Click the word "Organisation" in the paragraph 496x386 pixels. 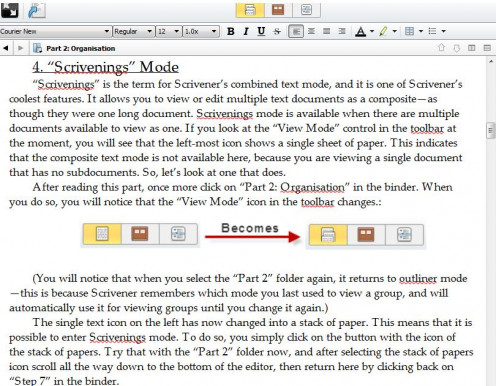pyautogui.click(x=312, y=187)
